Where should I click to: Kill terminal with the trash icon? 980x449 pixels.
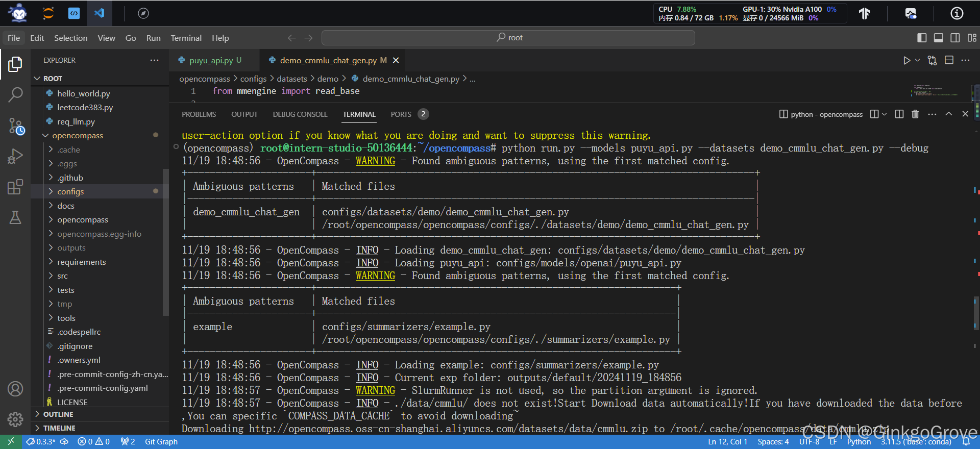tap(915, 114)
